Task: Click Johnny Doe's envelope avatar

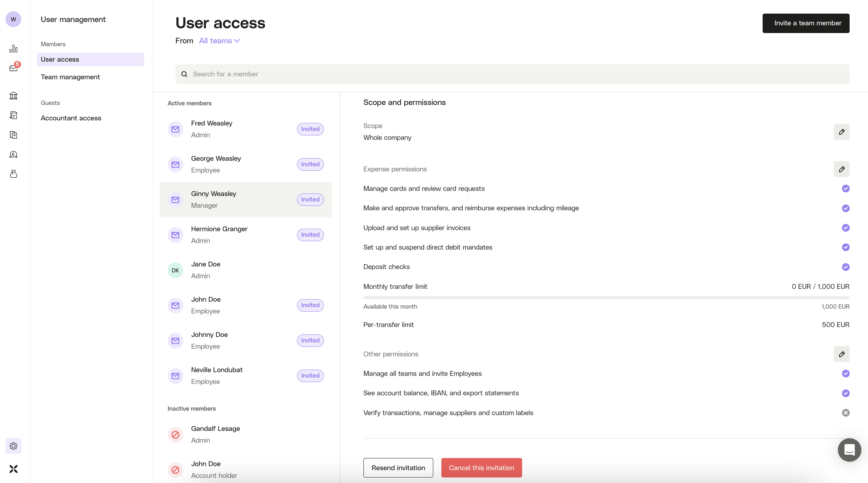Action: pos(176,341)
